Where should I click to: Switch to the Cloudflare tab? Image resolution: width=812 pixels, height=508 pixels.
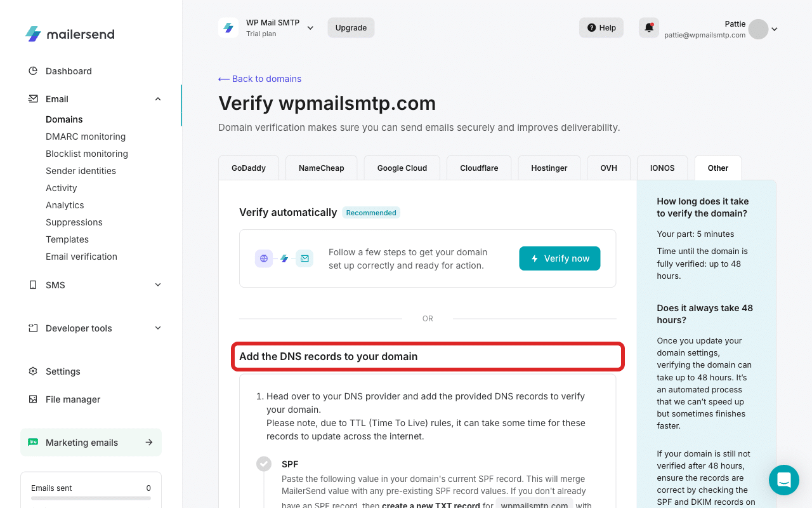(x=479, y=168)
